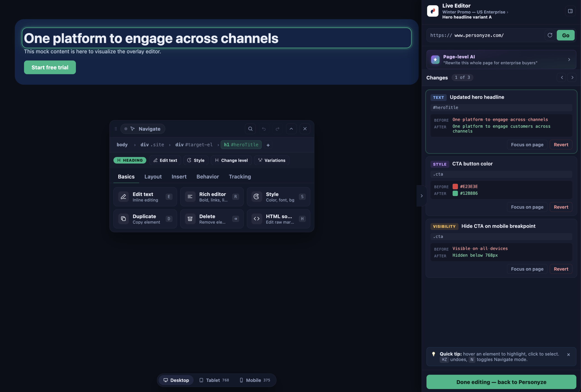Switch to the Tracking tab

(x=240, y=177)
